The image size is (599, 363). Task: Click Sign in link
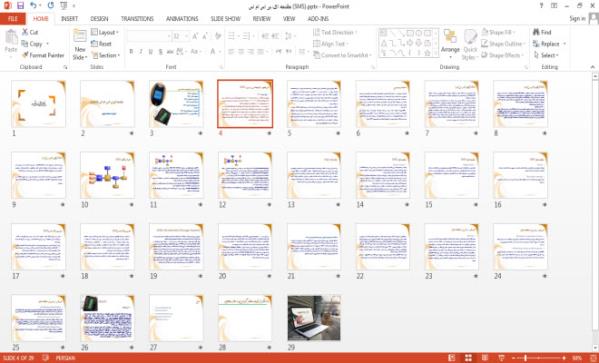click(x=577, y=18)
